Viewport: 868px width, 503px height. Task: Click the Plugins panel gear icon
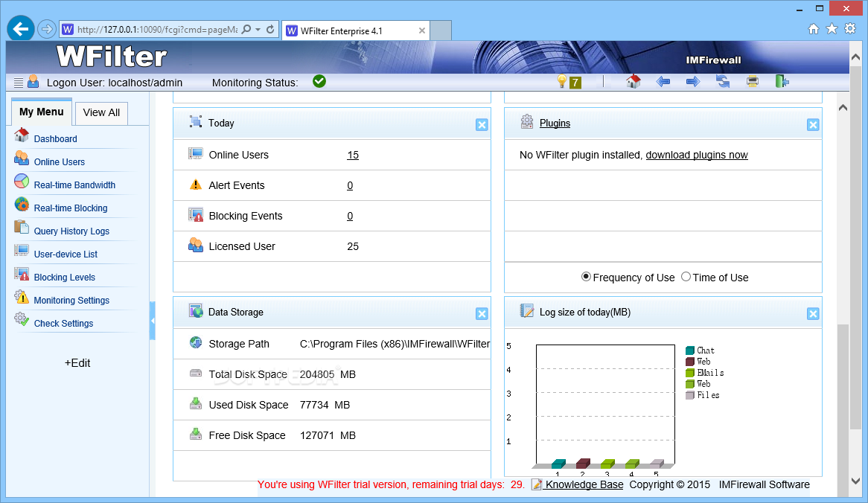point(527,121)
